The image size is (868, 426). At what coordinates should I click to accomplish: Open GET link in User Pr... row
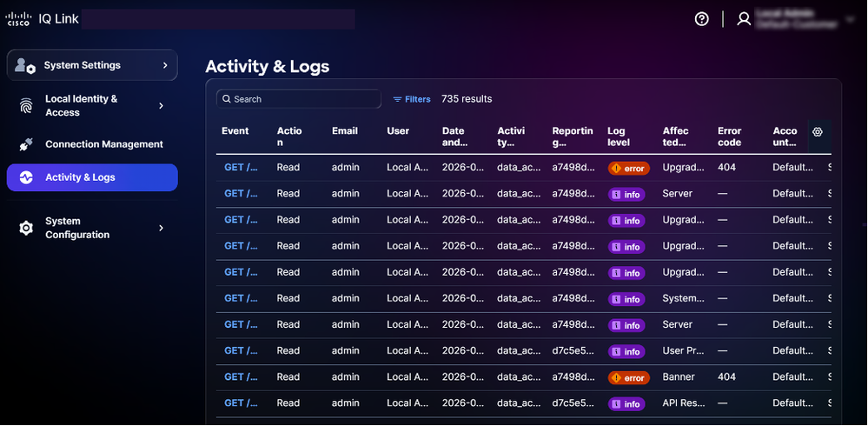click(x=241, y=350)
